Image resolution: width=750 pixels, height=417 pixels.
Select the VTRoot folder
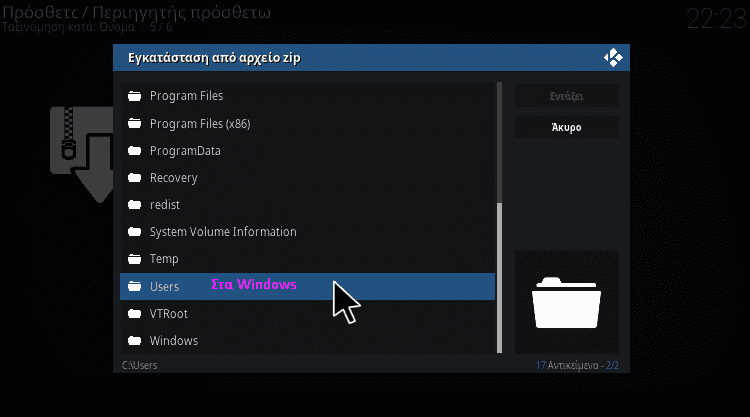point(308,314)
